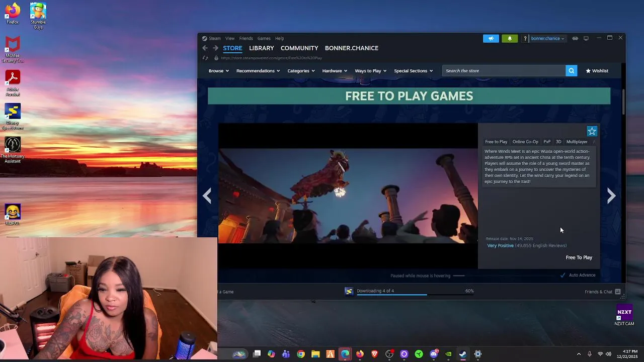The image size is (644, 362).
Task: Expand the Categories dropdown
Action: coord(301,71)
